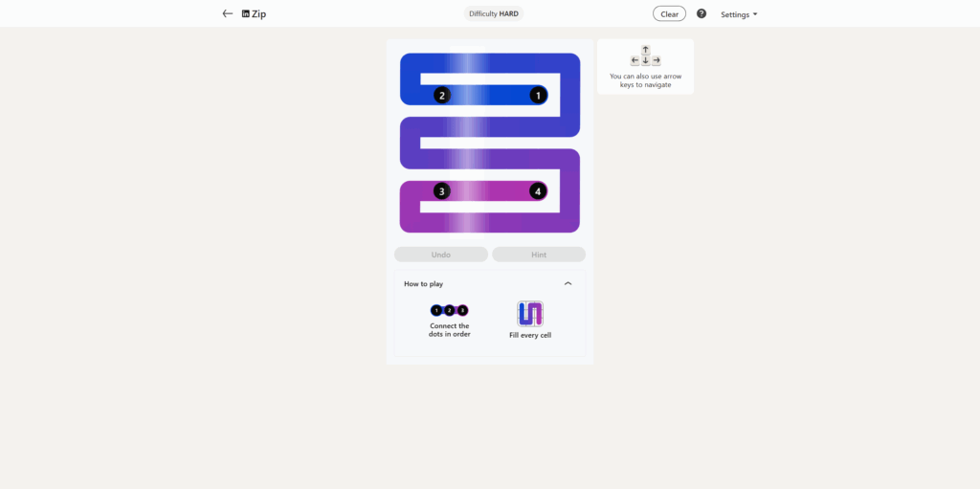980x489 pixels.
Task: Click the Connect the dots illustration
Action: [x=450, y=310]
